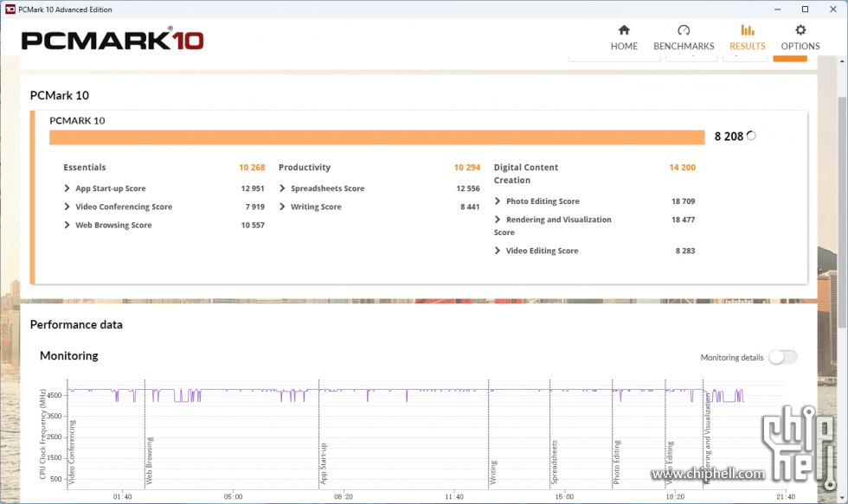Screen dimensions: 848x504
Task: Click the App Start-up value 12 951
Action: [x=253, y=188]
